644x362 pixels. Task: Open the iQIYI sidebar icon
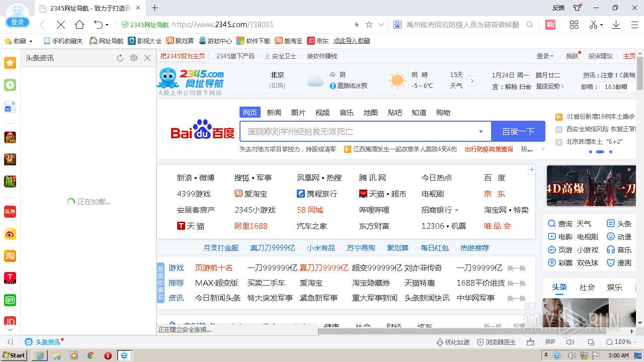(10, 300)
